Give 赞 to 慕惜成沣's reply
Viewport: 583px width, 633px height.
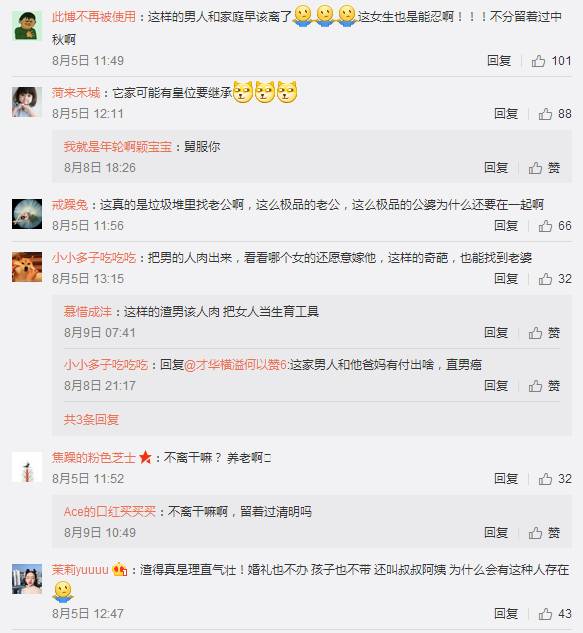544,333
